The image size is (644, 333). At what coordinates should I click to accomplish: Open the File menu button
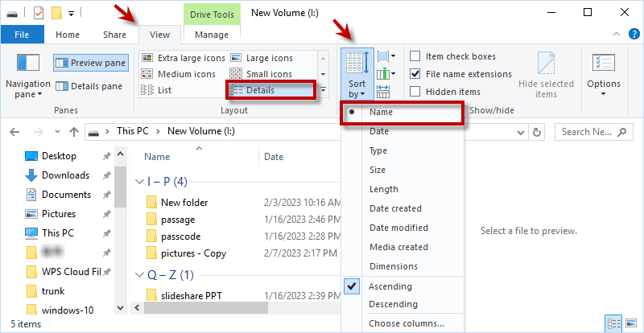pos(23,35)
